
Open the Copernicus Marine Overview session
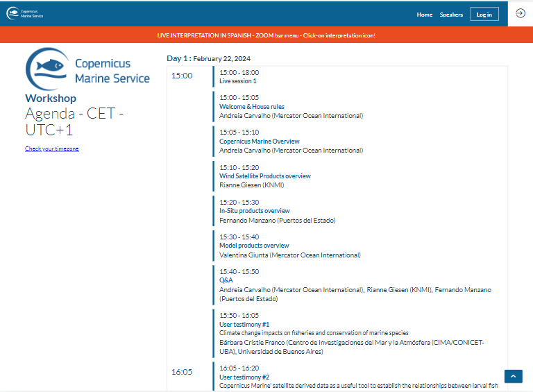point(260,142)
